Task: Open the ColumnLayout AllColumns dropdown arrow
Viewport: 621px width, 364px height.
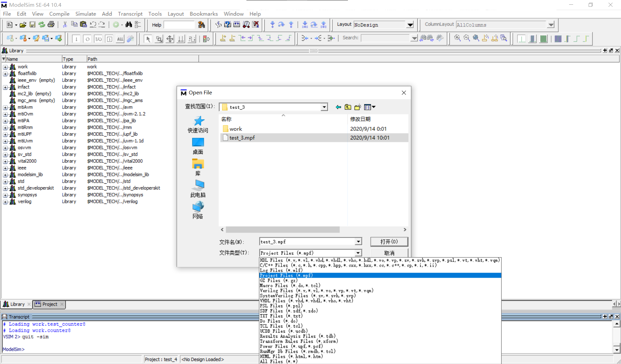Action: [x=551, y=25]
